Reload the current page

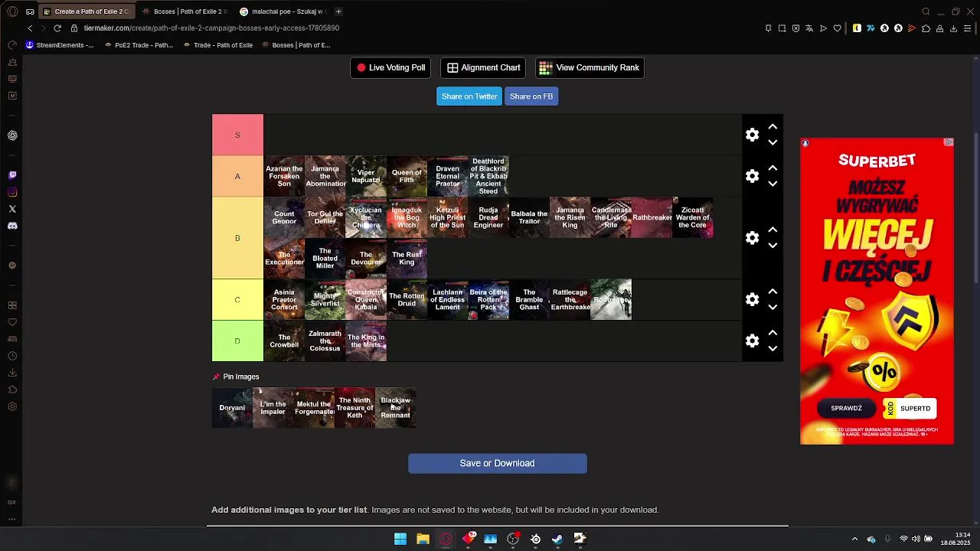tap(57, 28)
